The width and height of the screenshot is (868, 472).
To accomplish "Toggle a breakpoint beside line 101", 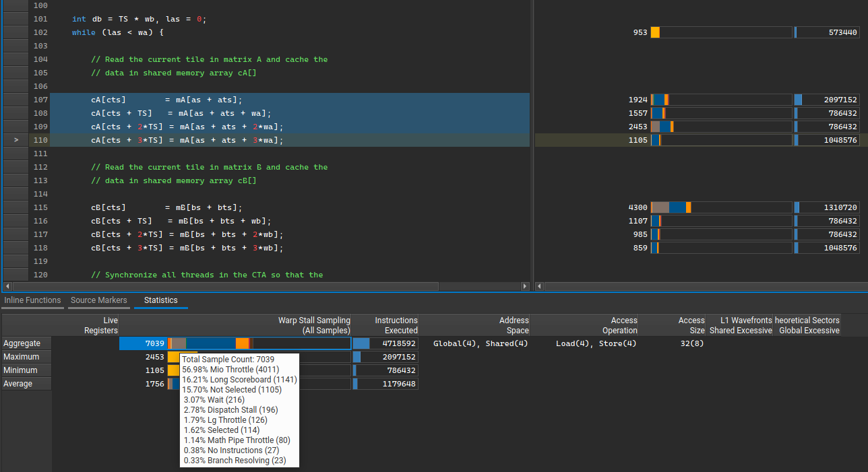I will pyautogui.click(x=15, y=19).
